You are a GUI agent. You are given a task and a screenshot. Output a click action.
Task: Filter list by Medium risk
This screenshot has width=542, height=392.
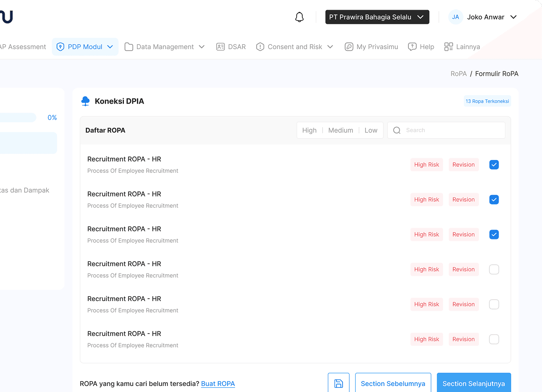click(x=341, y=131)
